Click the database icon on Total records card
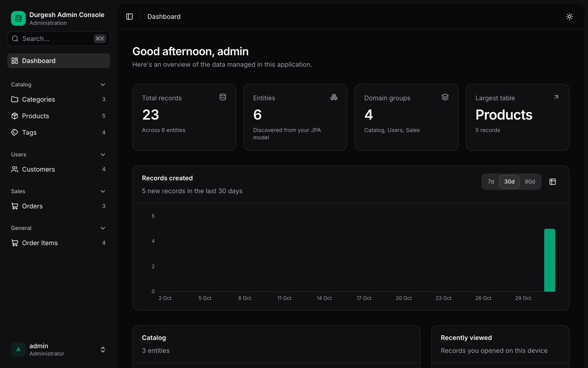The height and width of the screenshot is (368, 588). click(223, 97)
